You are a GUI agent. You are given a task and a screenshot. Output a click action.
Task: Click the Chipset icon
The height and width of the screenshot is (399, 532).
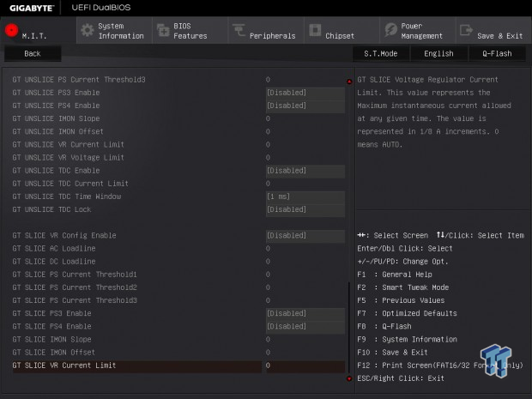(315, 30)
